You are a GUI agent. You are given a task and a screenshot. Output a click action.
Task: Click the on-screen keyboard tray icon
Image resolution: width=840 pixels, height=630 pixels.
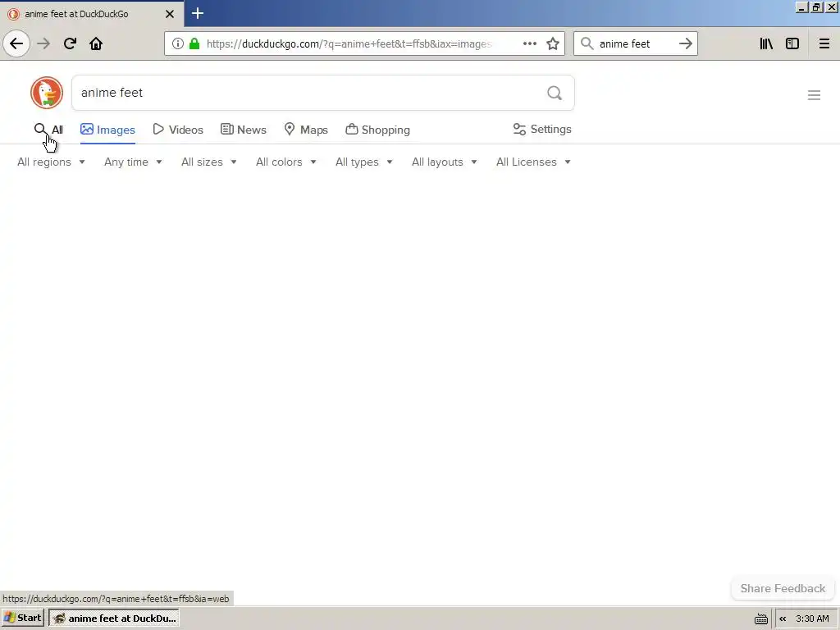point(760,619)
